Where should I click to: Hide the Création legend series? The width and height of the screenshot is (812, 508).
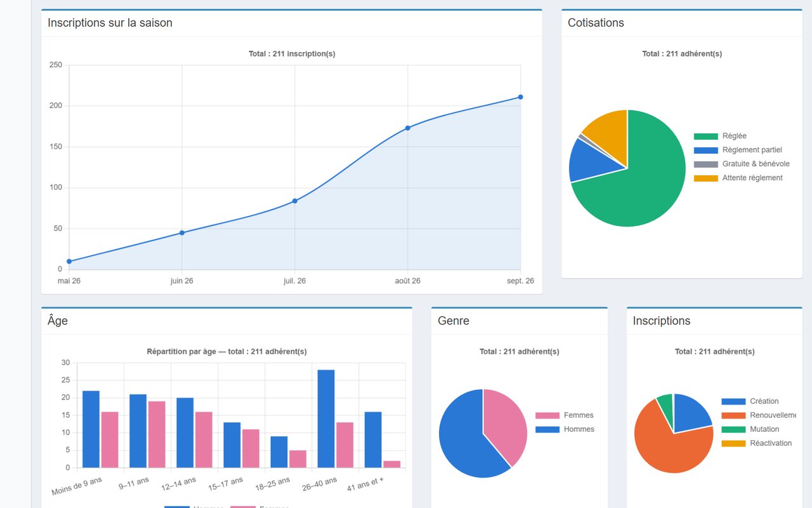click(750, 401)
